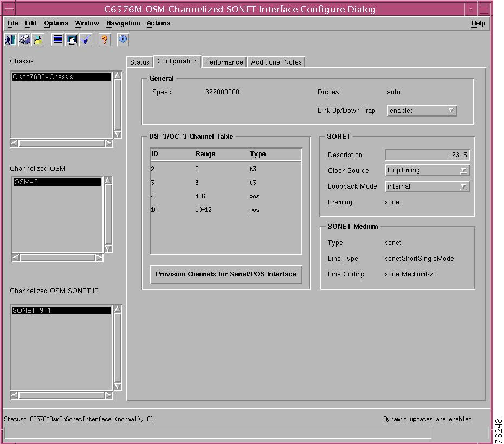The height and width of the screenshot is (444, 504).
Task: Click Chassis list scroll right arrow
Action: 108,143
